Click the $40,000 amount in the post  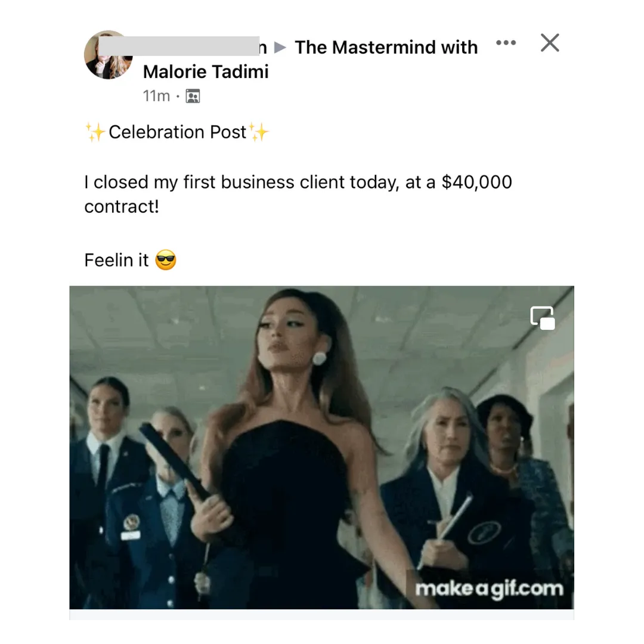point(477,182)
